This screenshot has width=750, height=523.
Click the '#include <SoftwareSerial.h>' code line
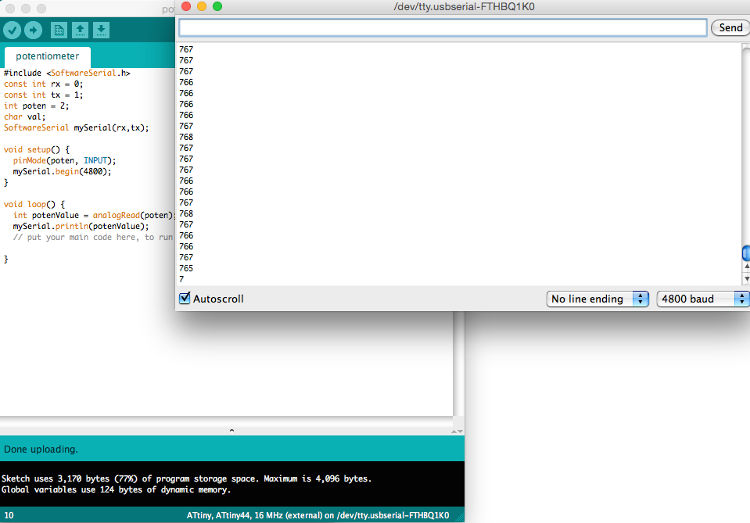tap(67, 73)
